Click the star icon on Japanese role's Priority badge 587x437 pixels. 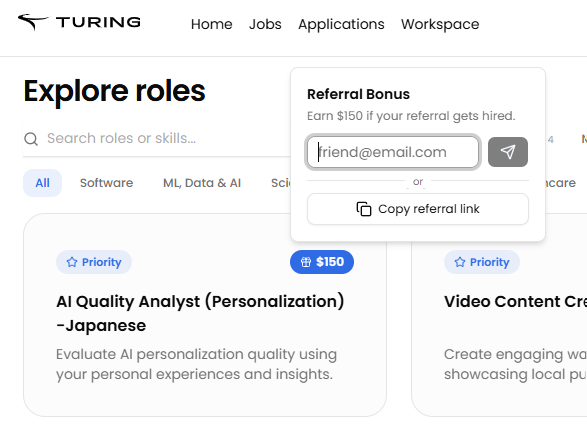tap(72, 262)
